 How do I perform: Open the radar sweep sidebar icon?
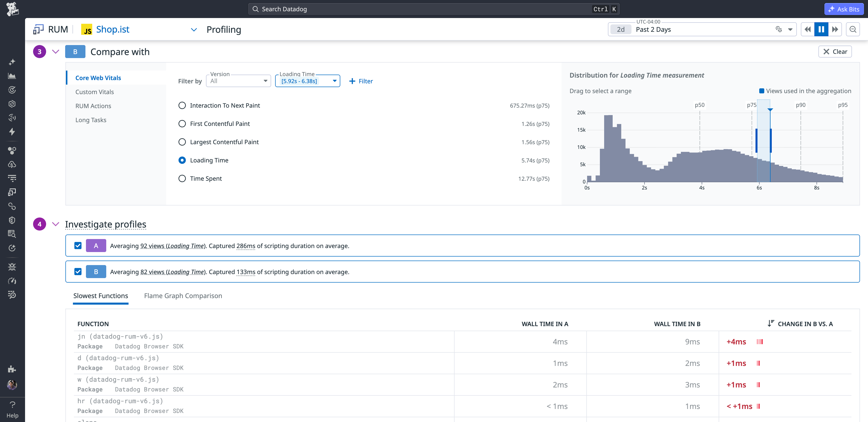12,117
